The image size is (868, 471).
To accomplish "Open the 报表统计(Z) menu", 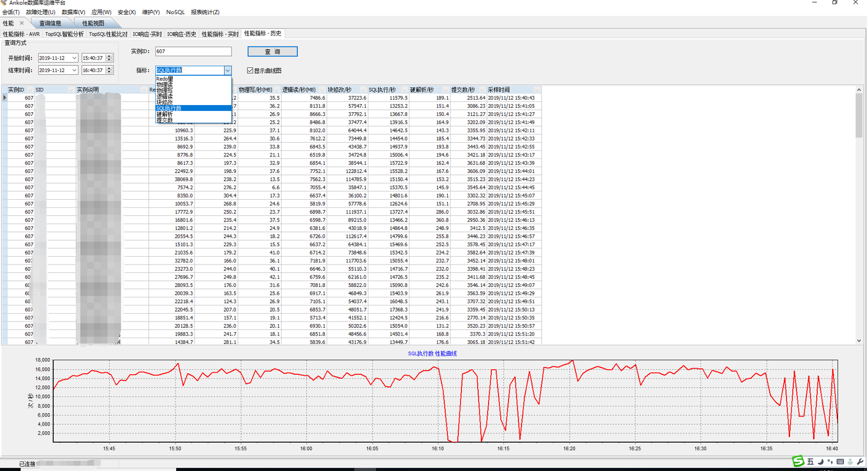I will (205, 12).
